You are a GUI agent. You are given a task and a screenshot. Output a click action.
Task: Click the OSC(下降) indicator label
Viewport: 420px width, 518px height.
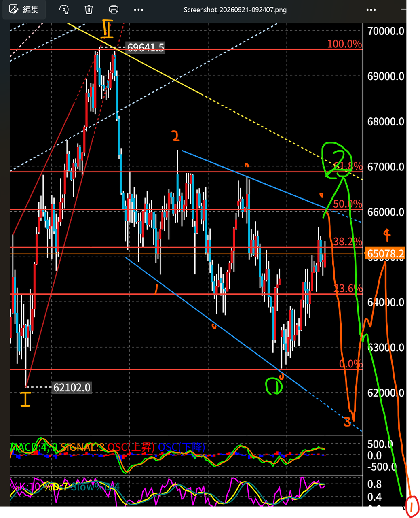pyautogui.click(x=182, y=447)
